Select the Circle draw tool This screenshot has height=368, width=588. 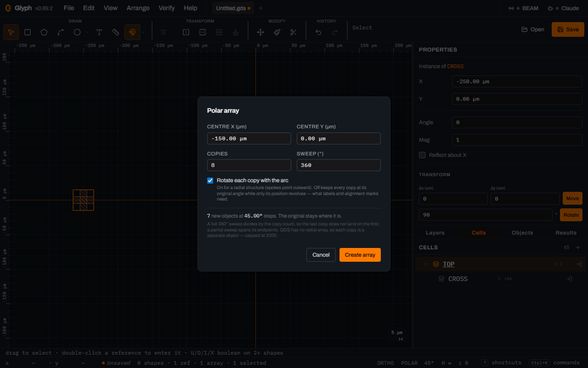[x=77, y=32]
